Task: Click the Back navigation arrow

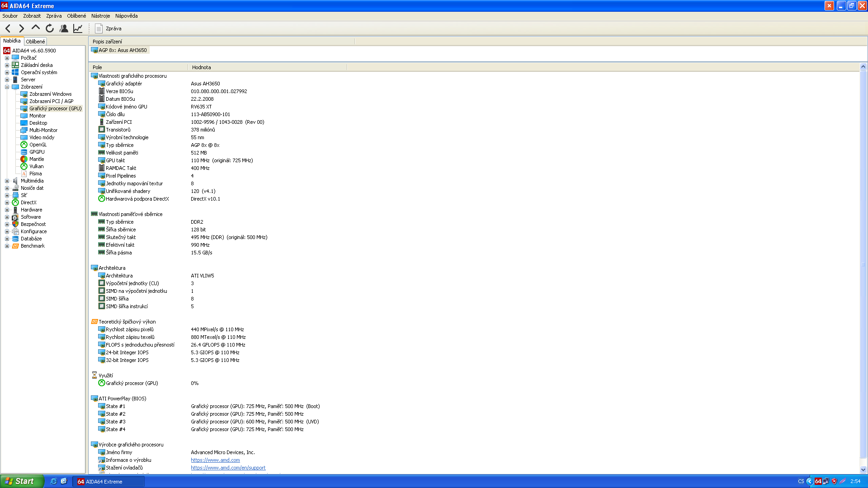Action: pyautogui.click(x=8, y=28)
